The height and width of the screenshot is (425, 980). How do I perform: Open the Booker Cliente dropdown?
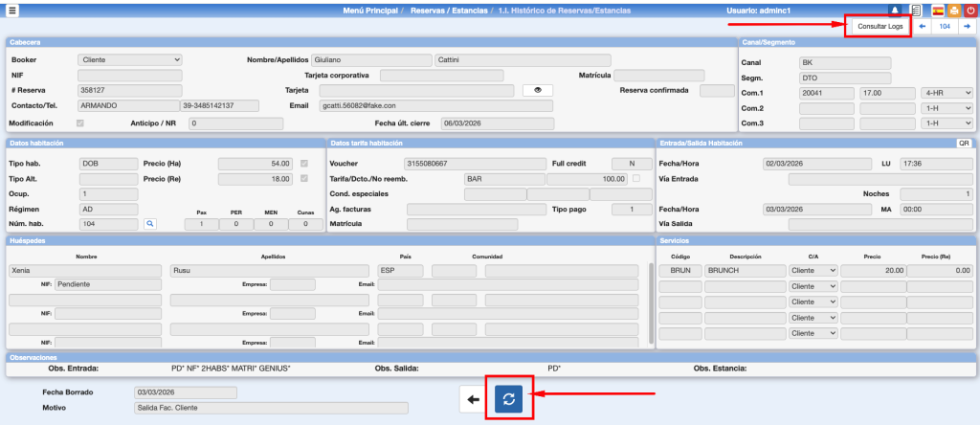point(129,59)
